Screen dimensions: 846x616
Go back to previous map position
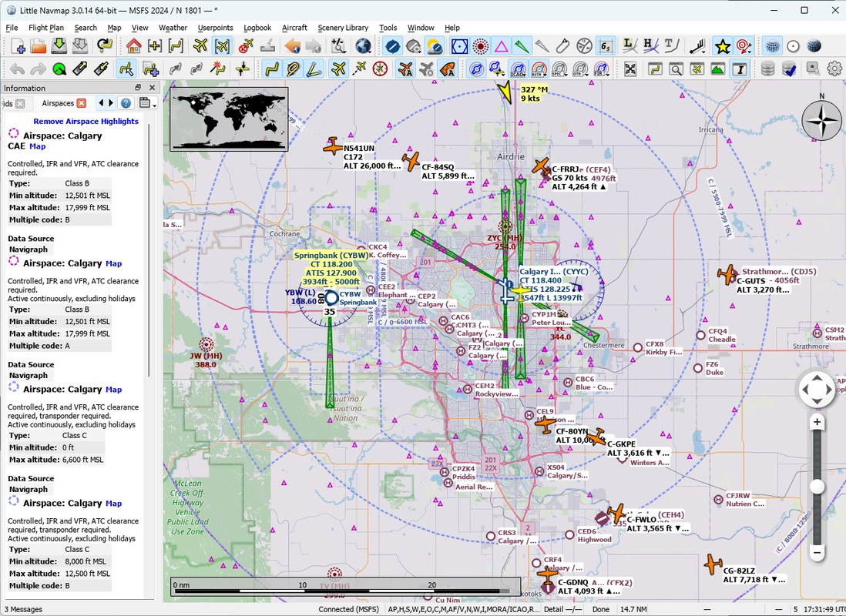293,46
